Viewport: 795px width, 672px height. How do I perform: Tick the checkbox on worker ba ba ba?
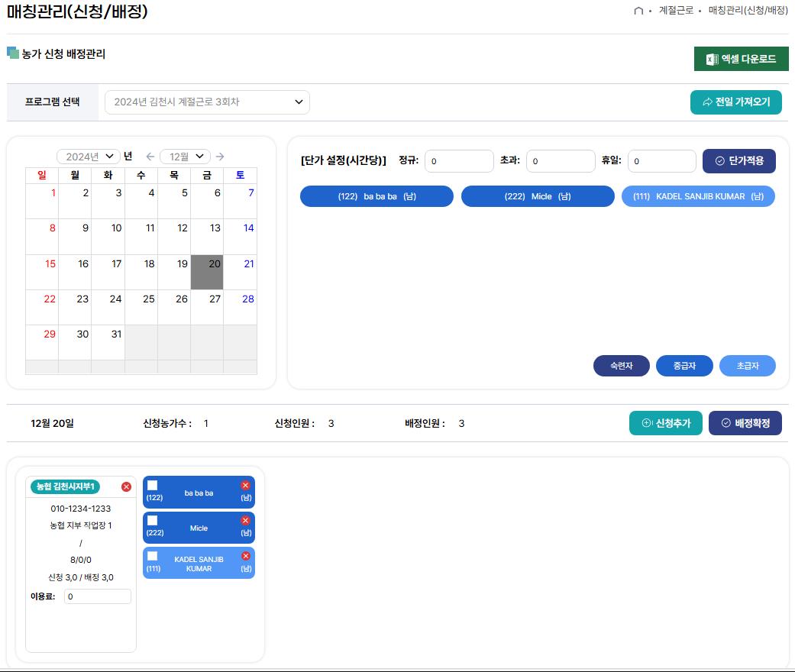[152, 485]
